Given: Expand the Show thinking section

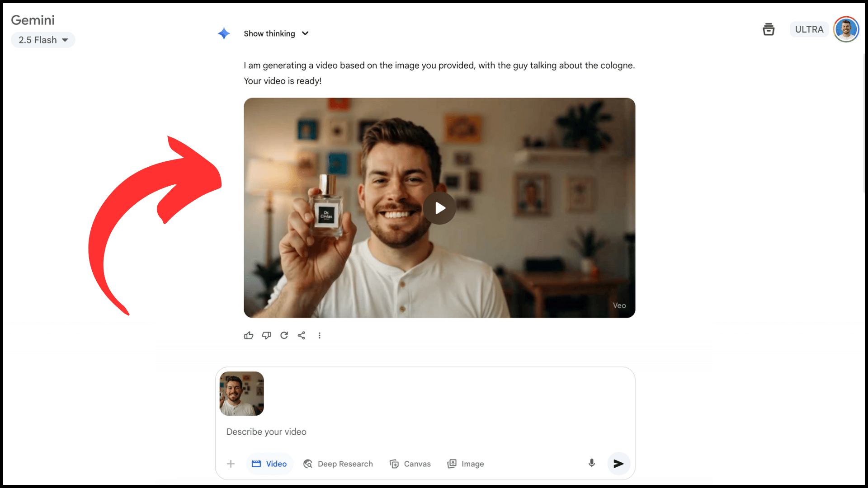Looking at the screenshot, I should [x=276, y=33].
